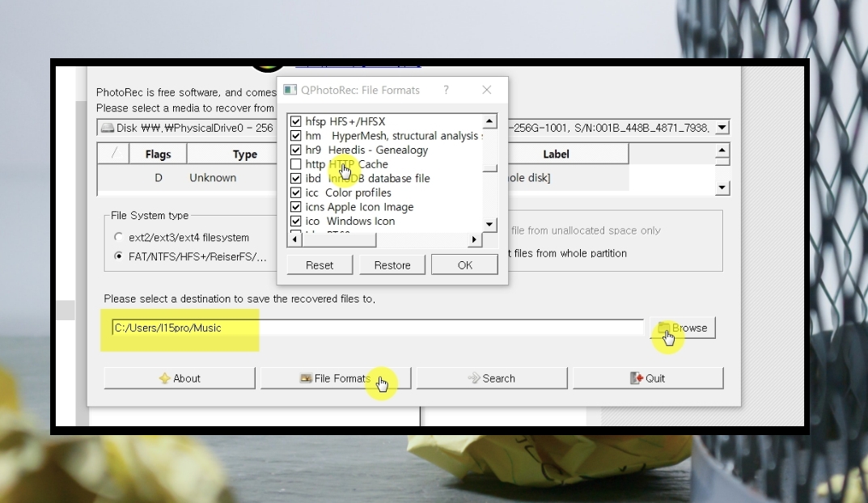Image resolution: width=868 pixels, height=503 pixels.
Task: Click the Reset button in File Formats
Action: point(320,264)
